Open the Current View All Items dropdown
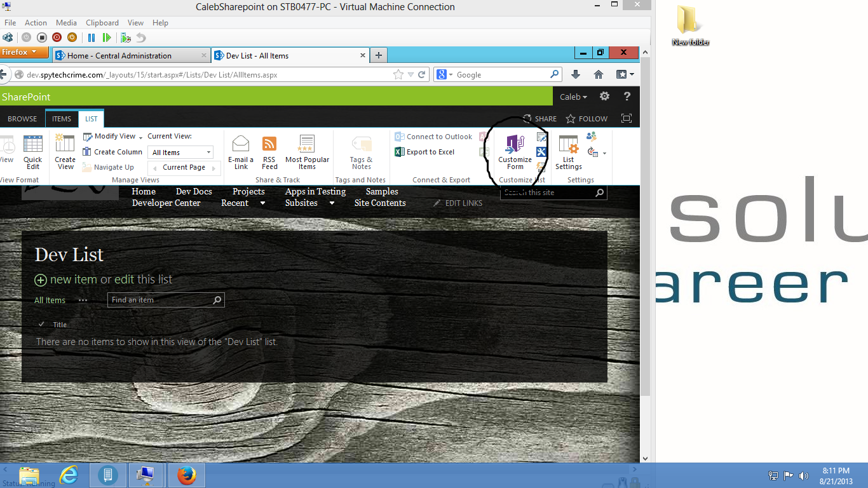Image resolution: width=868 pixels, height=488 pixels. (181, 152)
